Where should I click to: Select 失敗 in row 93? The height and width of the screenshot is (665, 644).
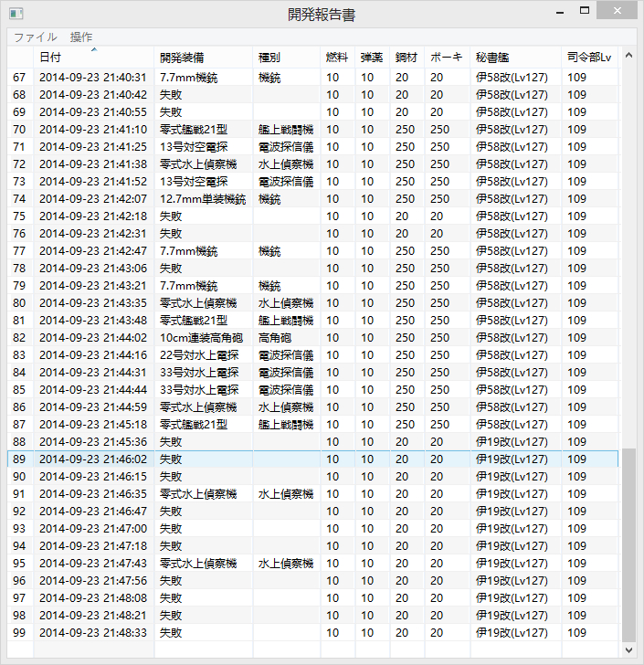[x=171, y=529]
